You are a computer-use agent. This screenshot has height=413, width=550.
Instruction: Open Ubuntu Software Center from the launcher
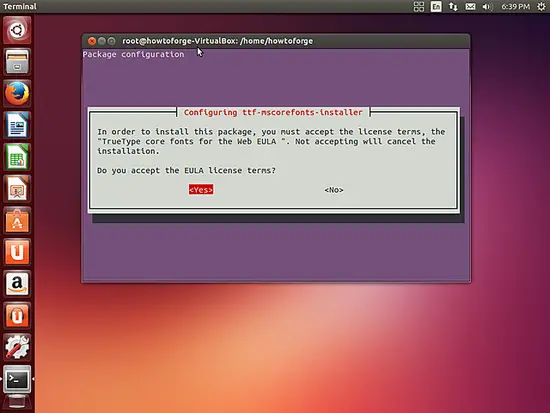click(x=17, y=220)
